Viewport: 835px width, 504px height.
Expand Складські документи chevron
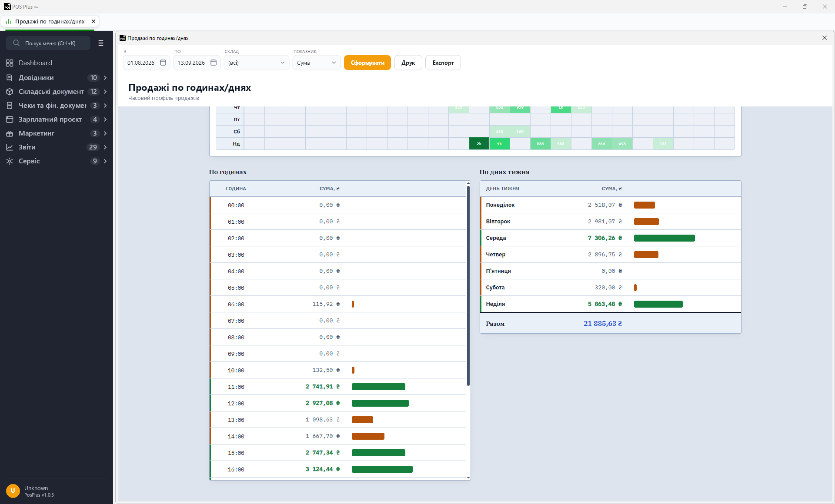click(x=105, y=92)
